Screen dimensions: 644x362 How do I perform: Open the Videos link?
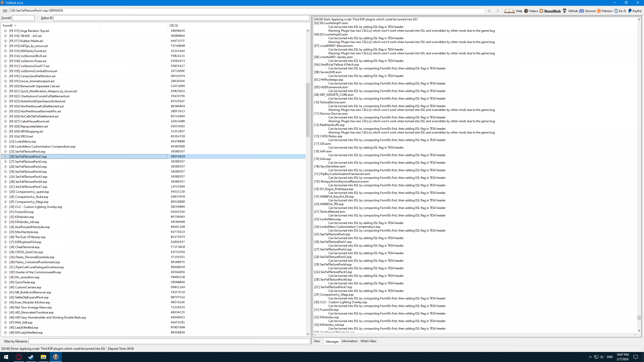pos(531,11)
